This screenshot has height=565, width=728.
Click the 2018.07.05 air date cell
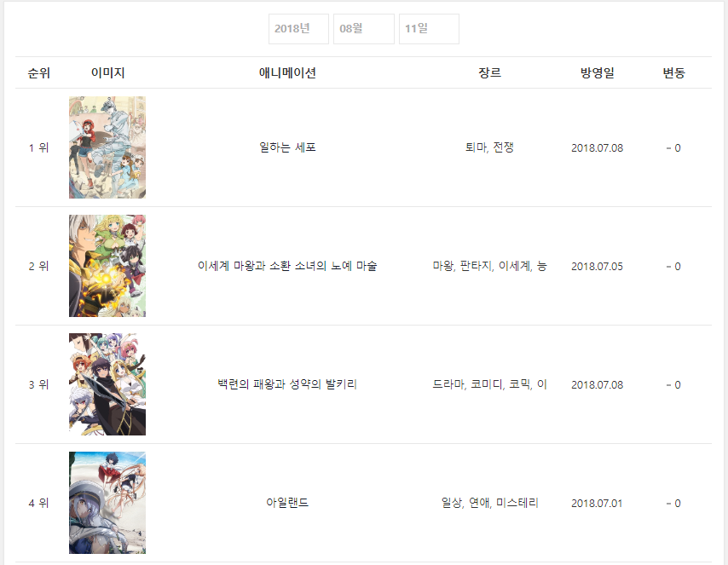tap(597, 267)
